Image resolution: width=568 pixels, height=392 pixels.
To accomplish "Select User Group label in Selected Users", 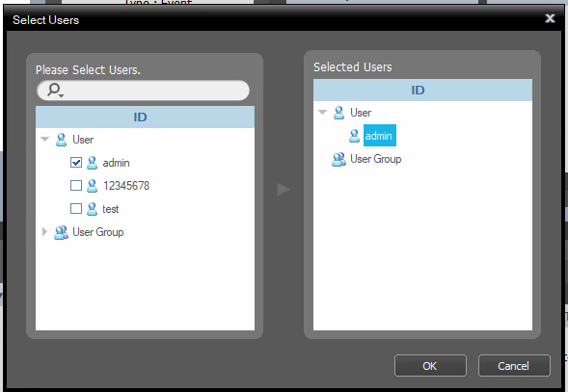I will [376, 159].
